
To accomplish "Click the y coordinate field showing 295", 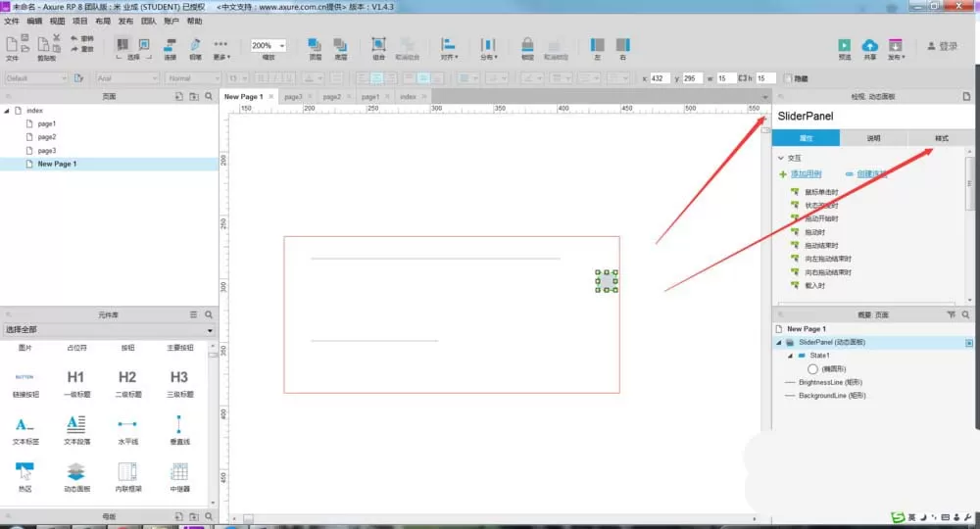I will (x=693, y=78).
